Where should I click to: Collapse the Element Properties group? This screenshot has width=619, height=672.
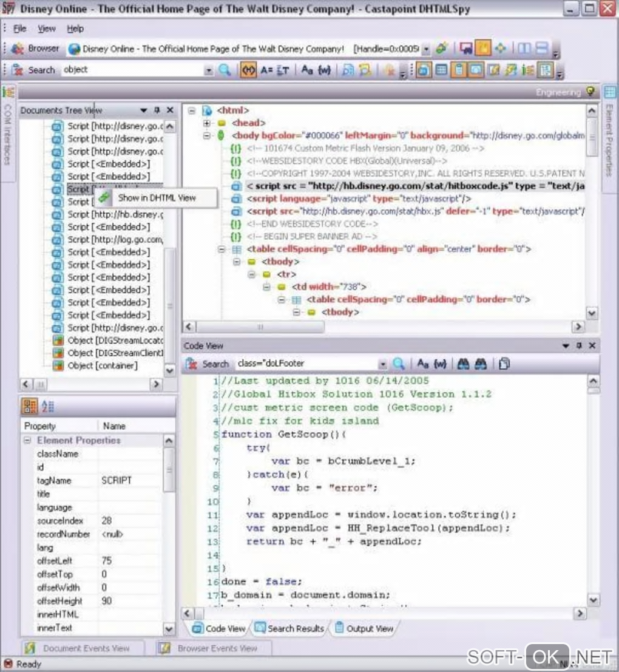[27, 440]
